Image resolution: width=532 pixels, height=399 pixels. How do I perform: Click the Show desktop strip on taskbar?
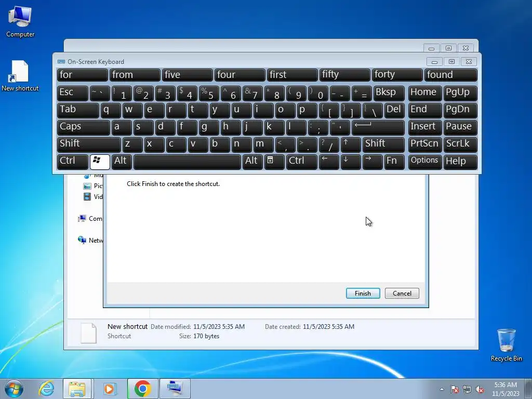(x=528, y=389)
